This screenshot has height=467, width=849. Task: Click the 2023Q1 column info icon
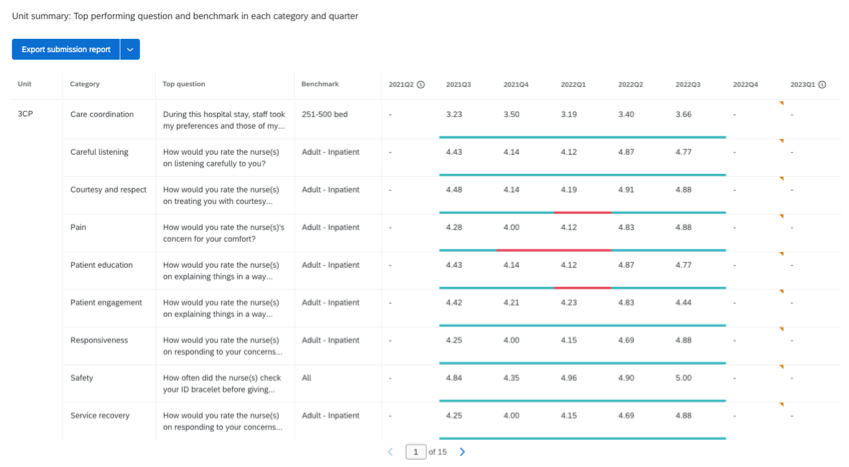[x=822, y=85]
